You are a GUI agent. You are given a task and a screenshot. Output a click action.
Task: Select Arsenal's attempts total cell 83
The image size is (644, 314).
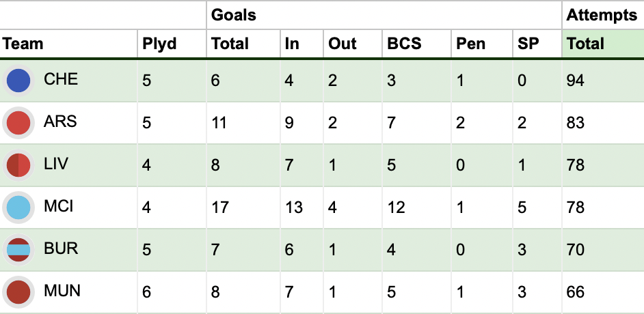click(x=576, y=122)
